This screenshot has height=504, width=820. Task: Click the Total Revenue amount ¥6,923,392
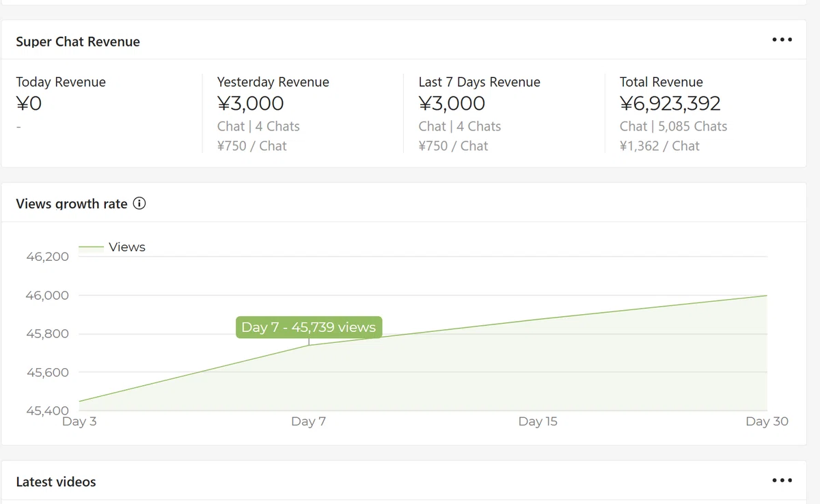pyautogui.click(x=670, y=103)
